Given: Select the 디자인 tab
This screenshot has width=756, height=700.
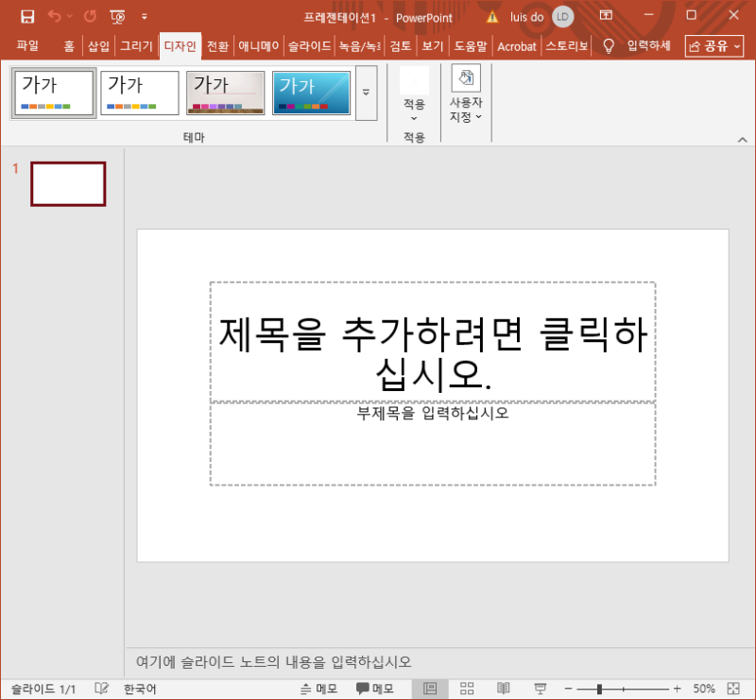Looking at the screenshot, I should pos(180,46).
